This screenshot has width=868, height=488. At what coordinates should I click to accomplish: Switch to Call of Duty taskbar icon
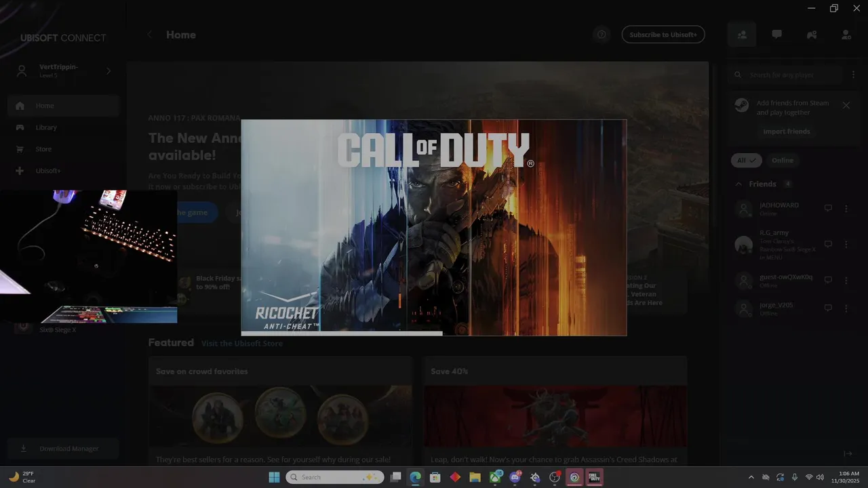[594, 477]
